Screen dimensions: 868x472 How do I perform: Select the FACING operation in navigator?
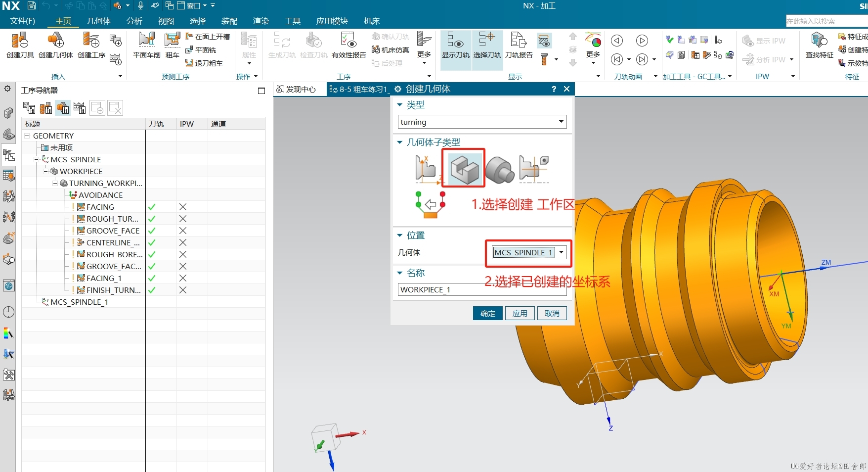[100, 207]
